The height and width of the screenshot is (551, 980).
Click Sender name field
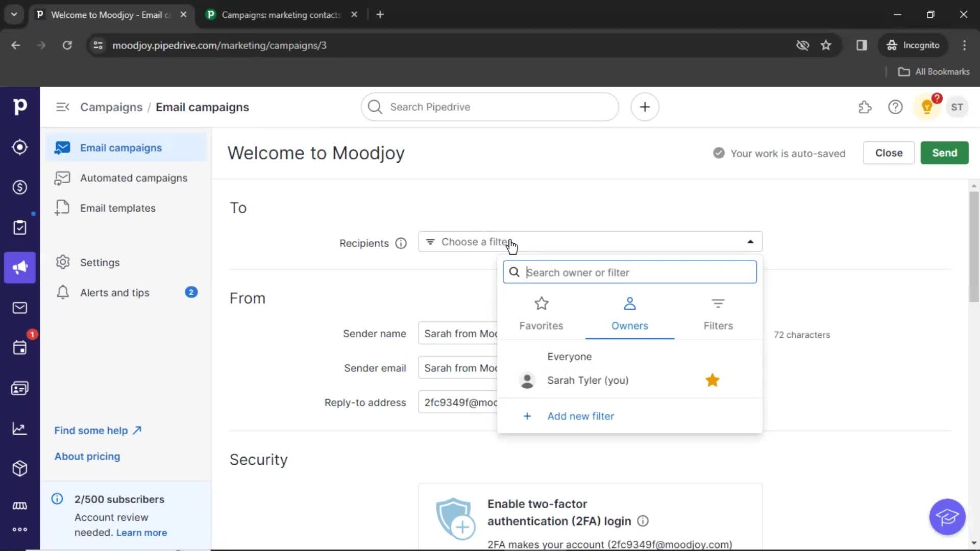458,334
